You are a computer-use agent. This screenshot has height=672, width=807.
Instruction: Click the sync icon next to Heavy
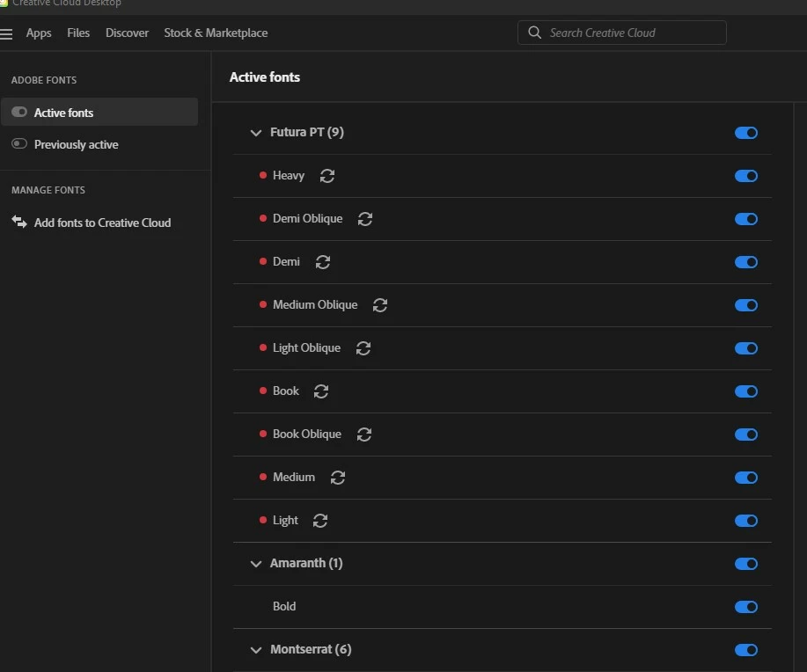pyautogui.click(x=327, y=176)
